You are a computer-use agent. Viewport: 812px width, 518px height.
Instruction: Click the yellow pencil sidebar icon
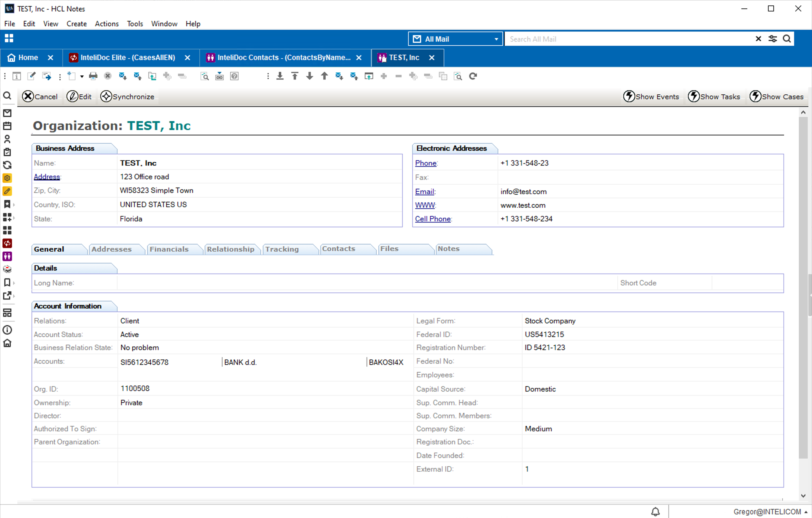click(7, 191)
